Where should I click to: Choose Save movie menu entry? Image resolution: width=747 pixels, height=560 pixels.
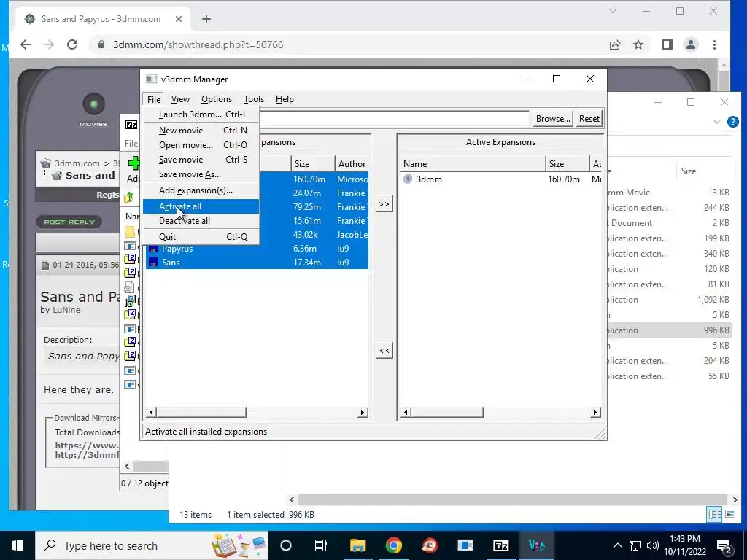pos(201,160)
